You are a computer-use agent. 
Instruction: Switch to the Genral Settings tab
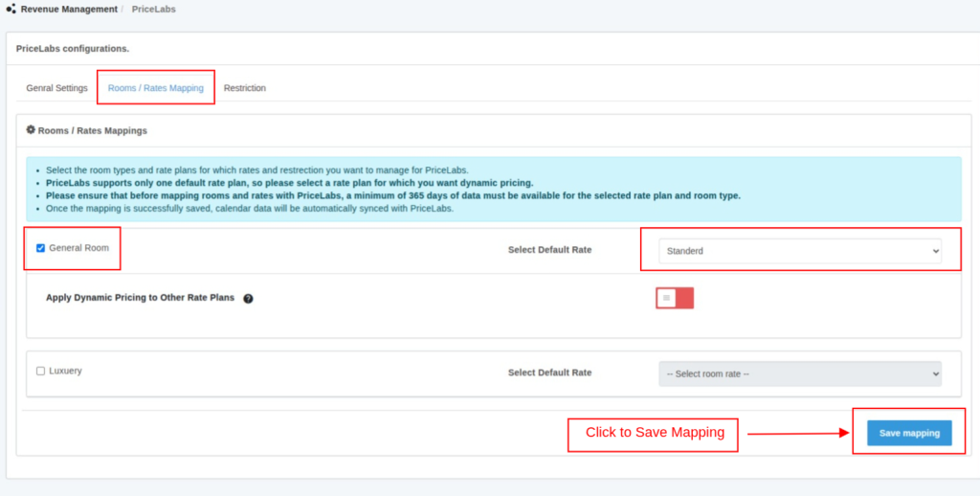coord(56,88)
